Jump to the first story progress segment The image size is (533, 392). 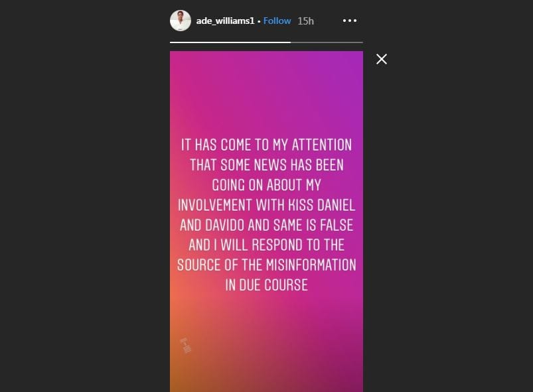pyautogui.click(x=230, y=42)
